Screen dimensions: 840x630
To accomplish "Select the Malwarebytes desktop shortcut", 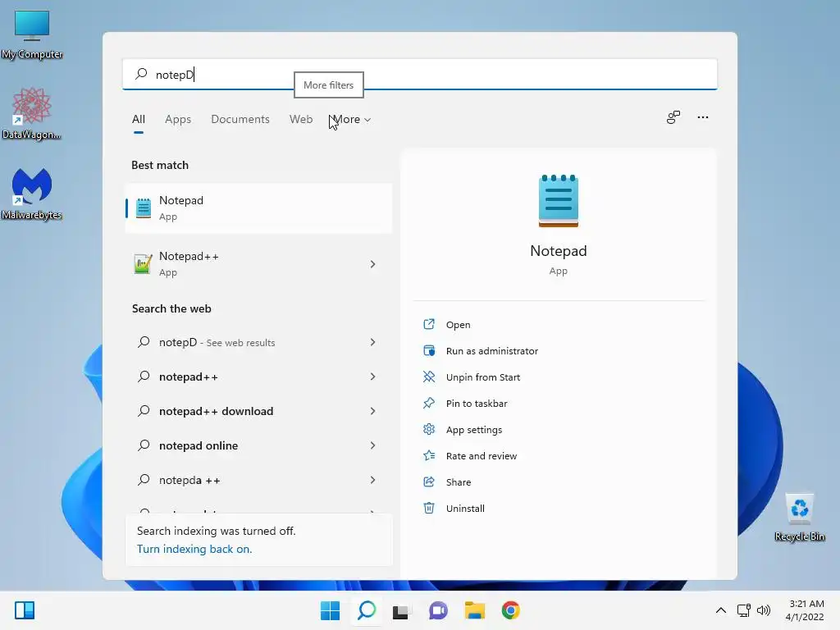I will tap(32, 194).
